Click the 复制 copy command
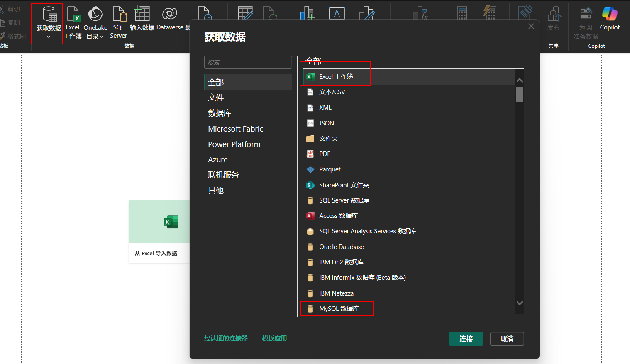The width and height of the screenshot is (630, 364). pos(10,22)
